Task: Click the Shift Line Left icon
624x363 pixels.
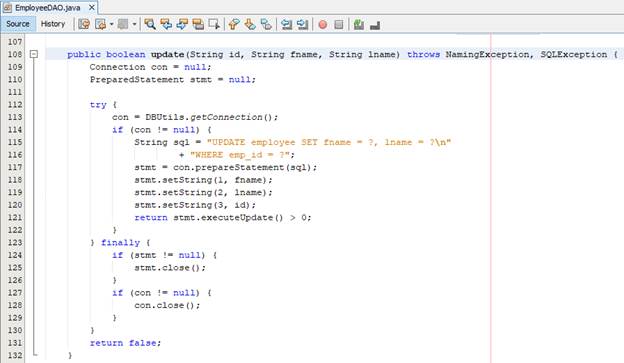Action: [286, 25]
